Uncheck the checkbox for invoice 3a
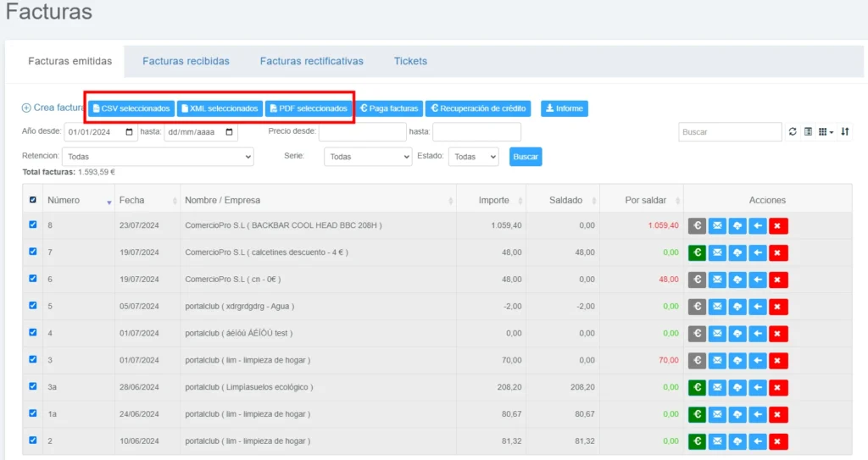Image resolution: width=868 pixels, height=460 pixels. pyautogui.click(x=33, y=385)
